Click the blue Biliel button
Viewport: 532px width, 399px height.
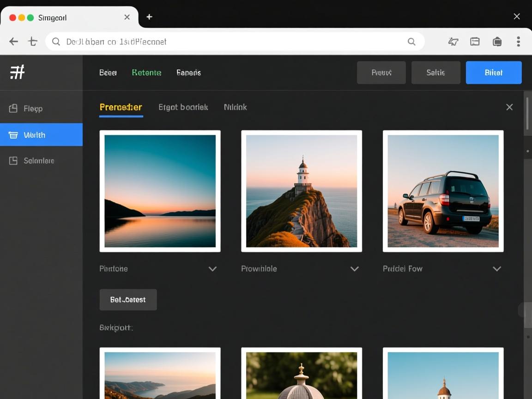pyautogui.click(x=493, y=73)
